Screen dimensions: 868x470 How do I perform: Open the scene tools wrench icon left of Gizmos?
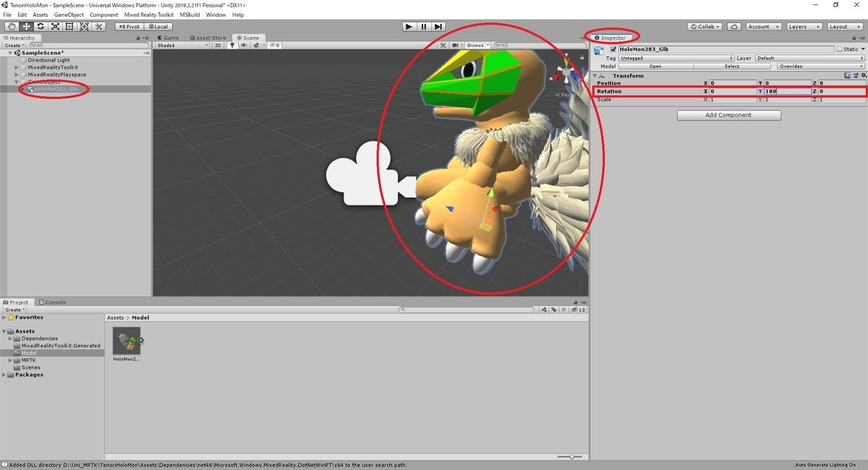coord(443,45)
